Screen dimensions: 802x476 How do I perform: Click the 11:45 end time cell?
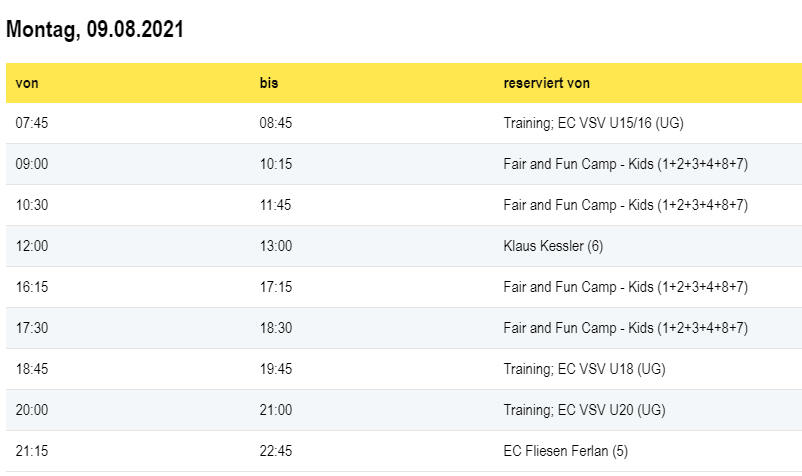(x=275, y=205)
